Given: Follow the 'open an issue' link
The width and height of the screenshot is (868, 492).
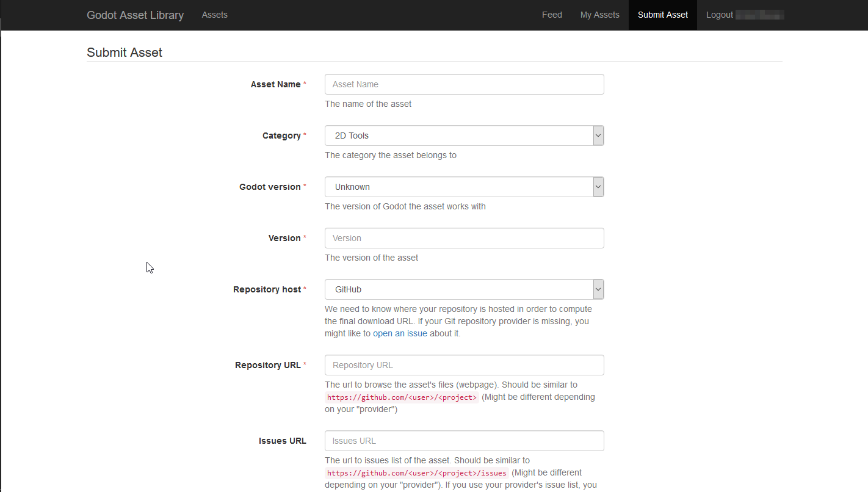Looking at the screenshot, I should coord(400,333).
